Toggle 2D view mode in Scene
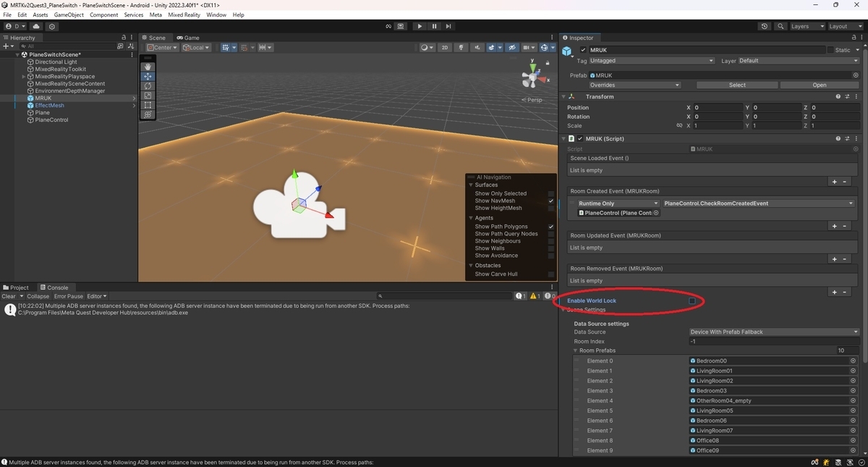This screenshot has width=868, height=467. 445,48
